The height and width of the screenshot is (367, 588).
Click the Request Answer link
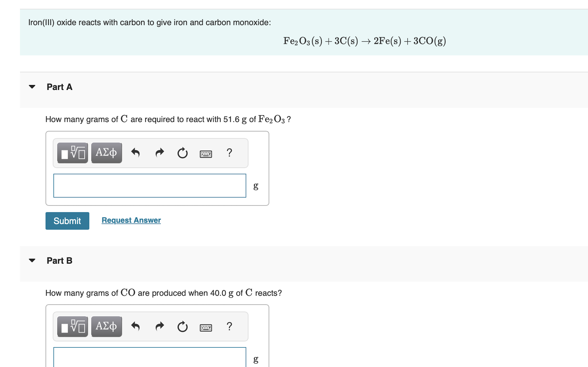[x=131, y=220]
